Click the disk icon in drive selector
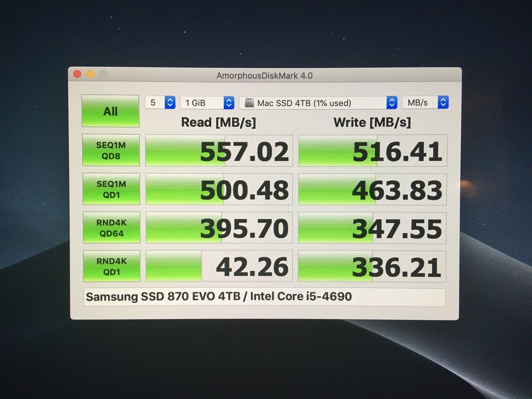The width and height of the screenshot is (532, 399). 249,103
